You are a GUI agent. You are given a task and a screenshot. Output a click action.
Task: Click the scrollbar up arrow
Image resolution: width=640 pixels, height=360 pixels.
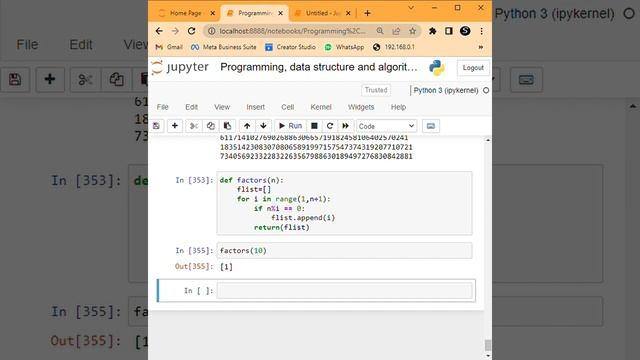coord(488,140)
